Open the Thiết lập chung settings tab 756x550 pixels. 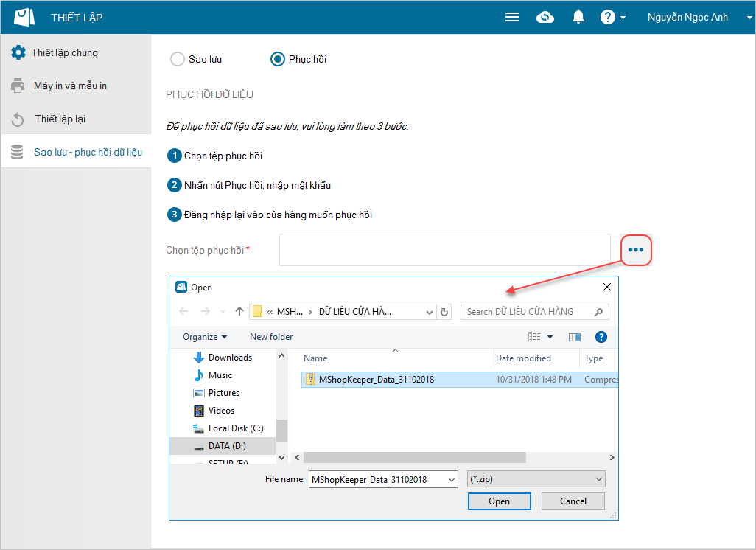pos(64,53)
